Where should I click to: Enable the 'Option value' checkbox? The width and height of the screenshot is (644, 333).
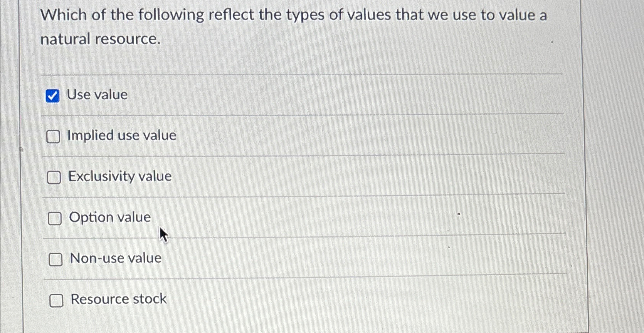[x=54, y=219]
